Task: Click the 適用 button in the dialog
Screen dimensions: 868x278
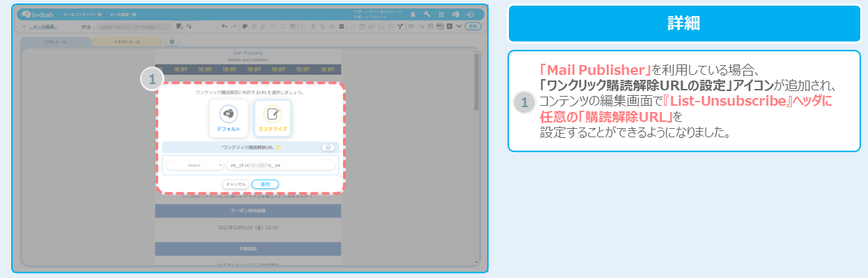Action: click(x=265, y=184)
